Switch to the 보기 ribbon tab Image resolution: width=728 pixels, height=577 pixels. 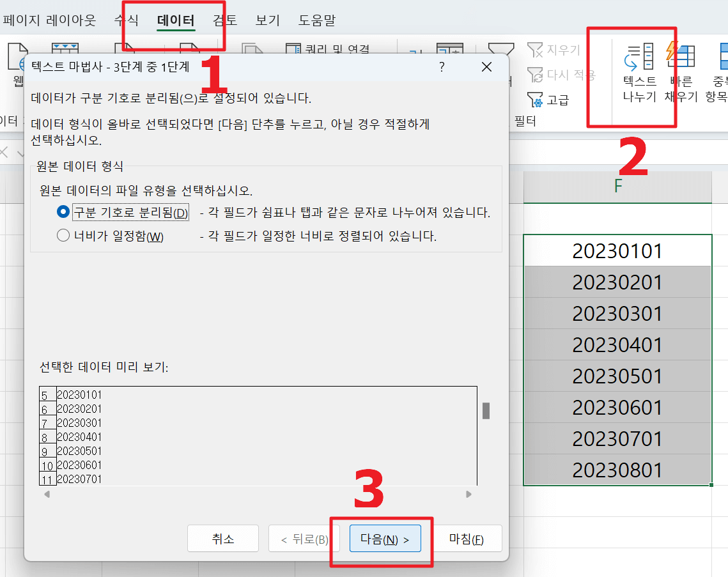point(267,20)
